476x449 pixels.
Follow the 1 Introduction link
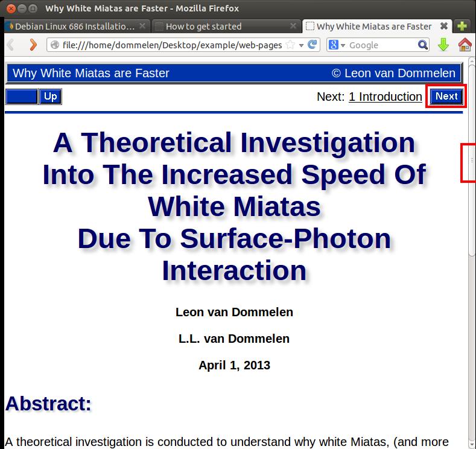click(385, 97)
